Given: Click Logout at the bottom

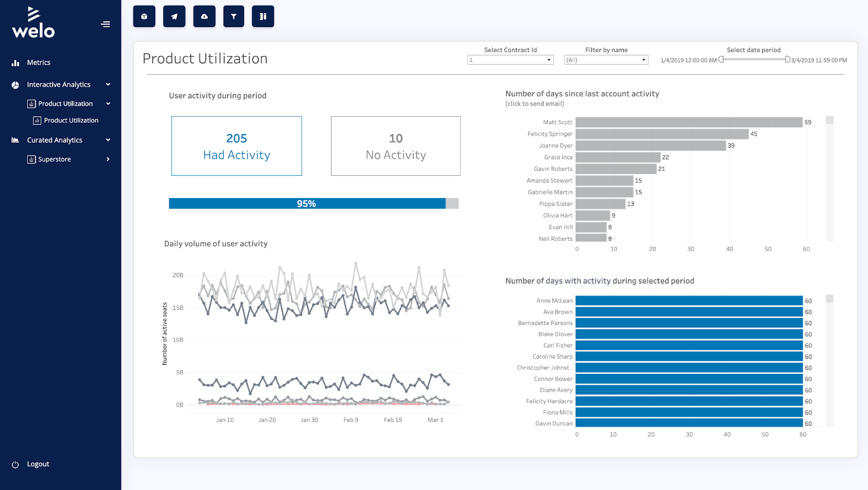Looking at the screenshot, I should pos(37,463).
